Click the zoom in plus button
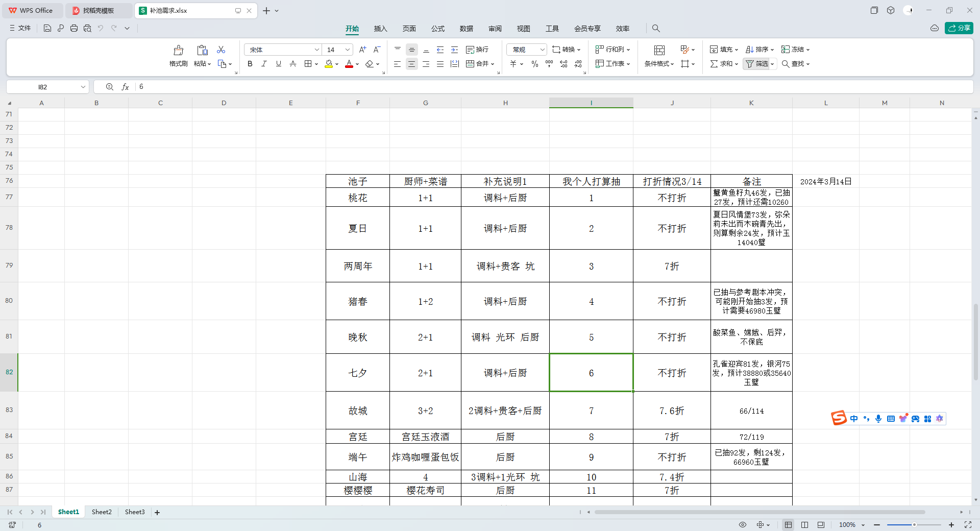Image resolution: width=980 pixels, height=531 pixels. tap(951, 525)
